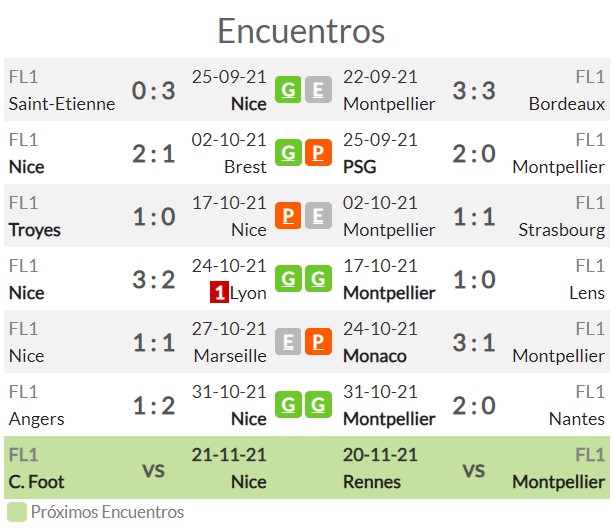Click orange P badge for PSG vs Montpellier
This screenshot has height=532, width=612.
click(318, 153)
